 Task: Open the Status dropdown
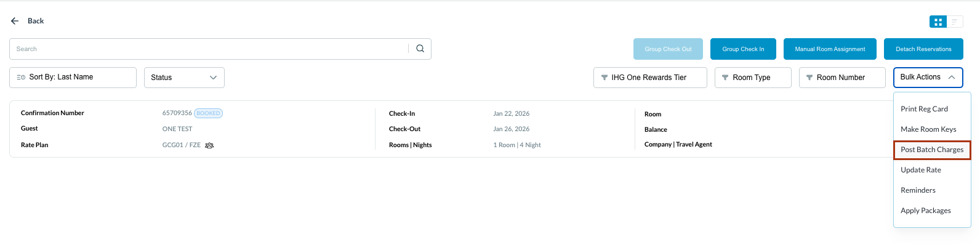coord(184,78)
